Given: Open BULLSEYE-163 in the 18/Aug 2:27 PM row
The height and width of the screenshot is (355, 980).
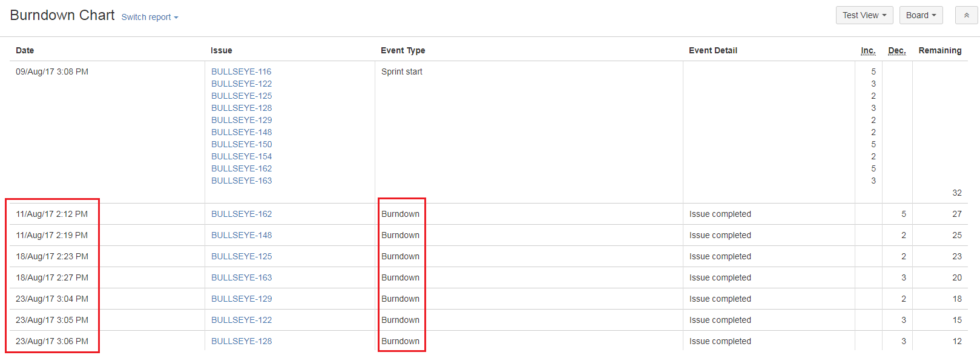Looking at the screenshot, I should tap(242, 277).
